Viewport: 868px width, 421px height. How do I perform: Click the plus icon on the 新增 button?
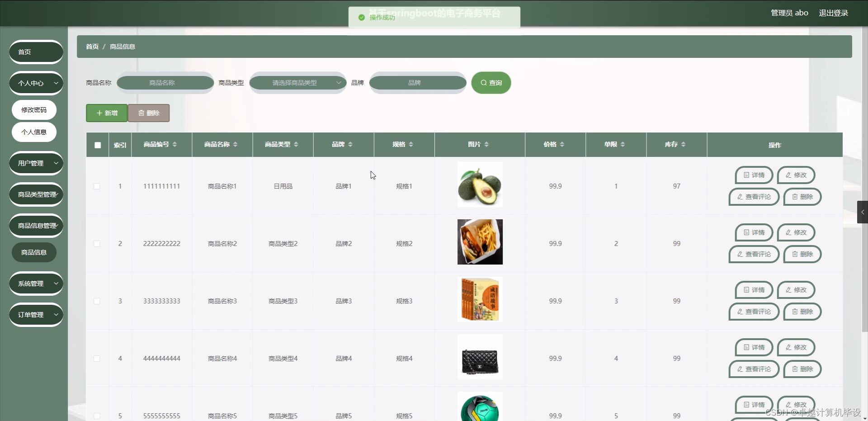(x=100, y=113)
